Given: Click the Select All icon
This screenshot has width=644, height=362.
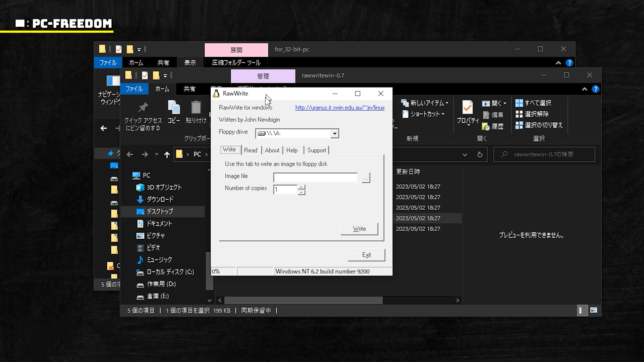Looking at the screenshot, I should 519,103.
